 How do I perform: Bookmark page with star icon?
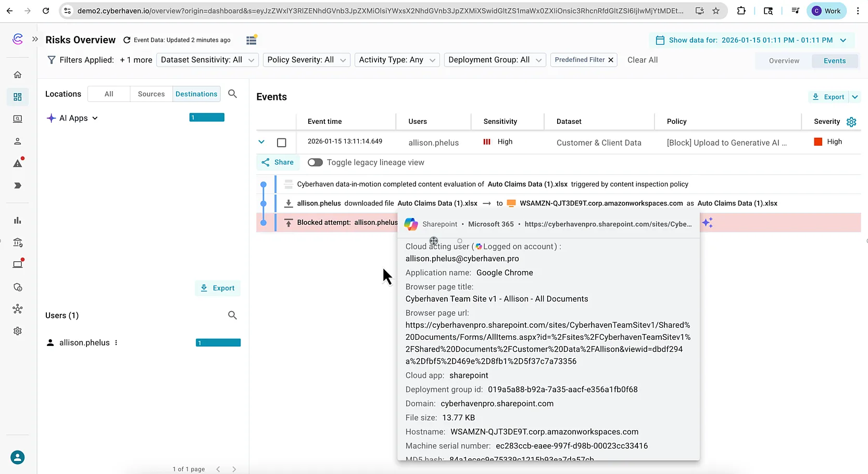pyautogui.click(x=716, y=10)
